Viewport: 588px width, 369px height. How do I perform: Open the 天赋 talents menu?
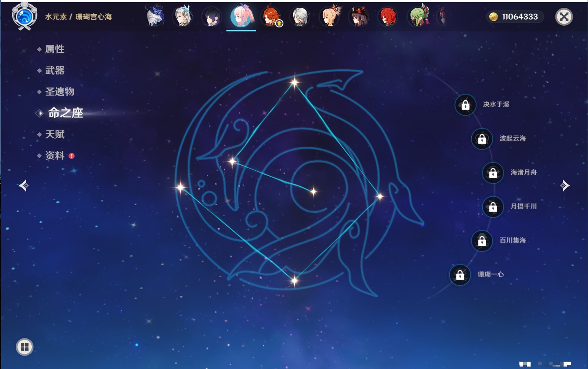55,134
